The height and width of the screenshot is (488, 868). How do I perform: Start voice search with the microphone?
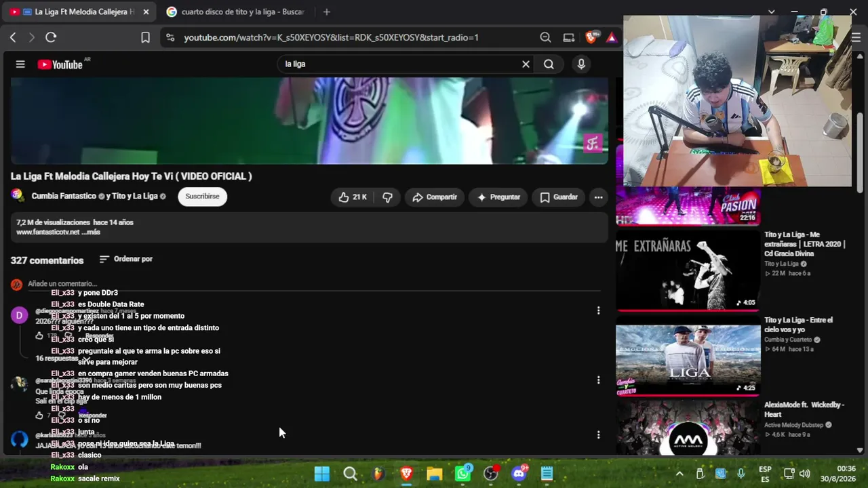point(580,64)
